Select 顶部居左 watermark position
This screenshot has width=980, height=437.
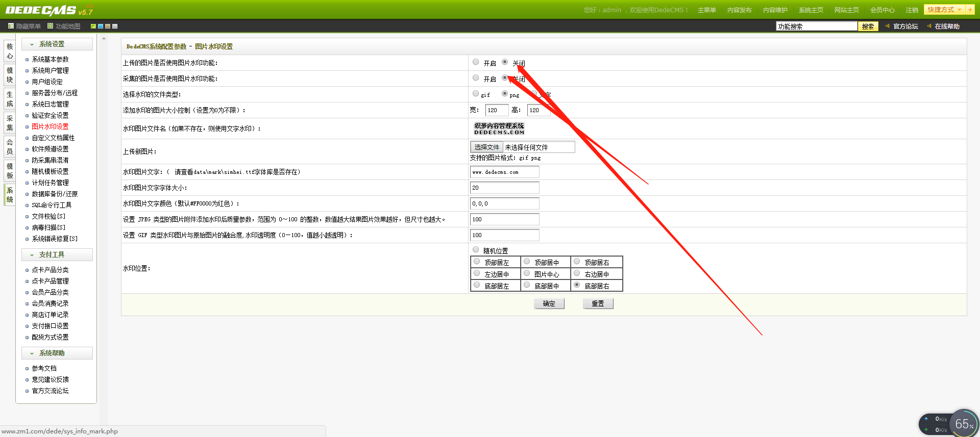click(x=477, y=262)
